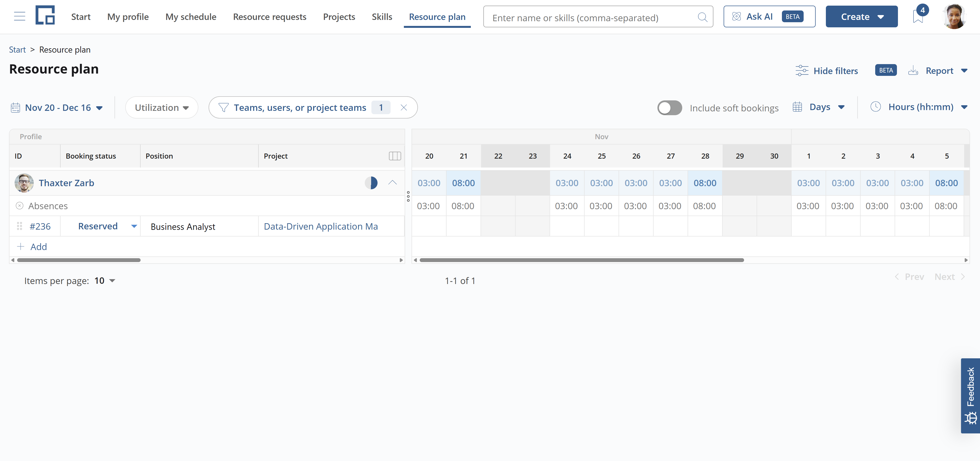Open the Teams, users, or project teams filter
This screenshot has height=461, width=980.
point(300,108)
